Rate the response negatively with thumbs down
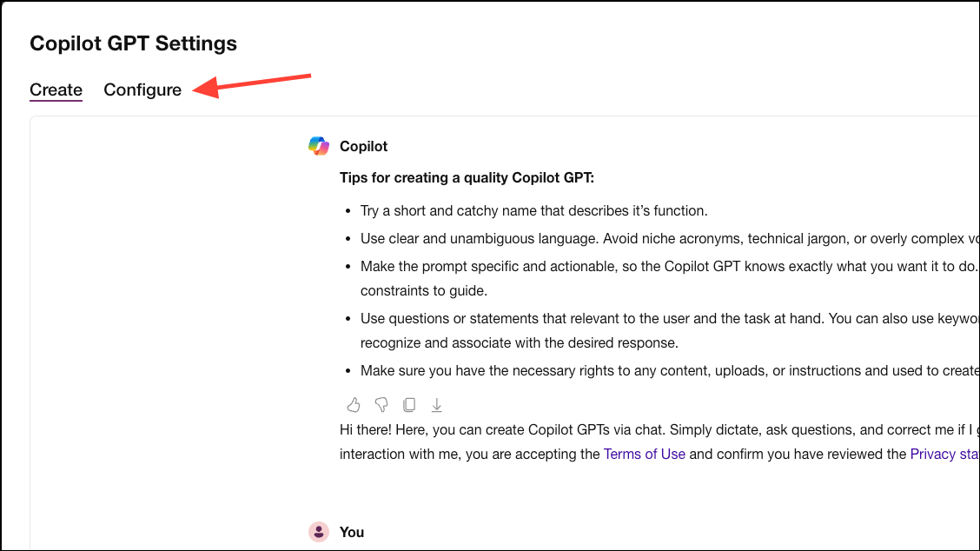 coord(381,404)
